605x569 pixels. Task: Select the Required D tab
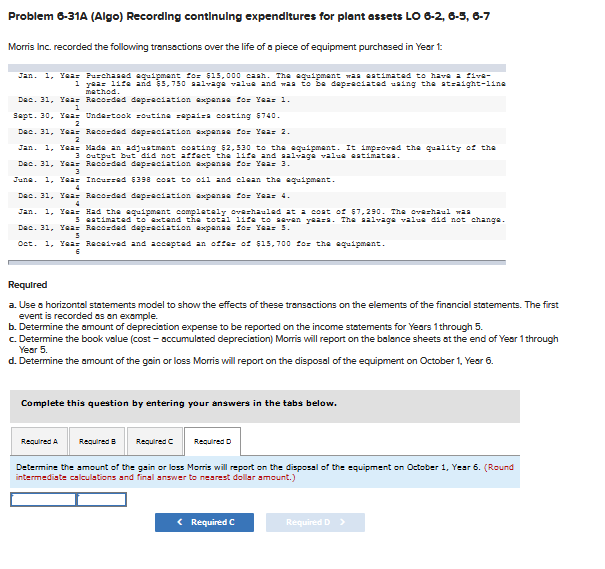tap(213, 441)
